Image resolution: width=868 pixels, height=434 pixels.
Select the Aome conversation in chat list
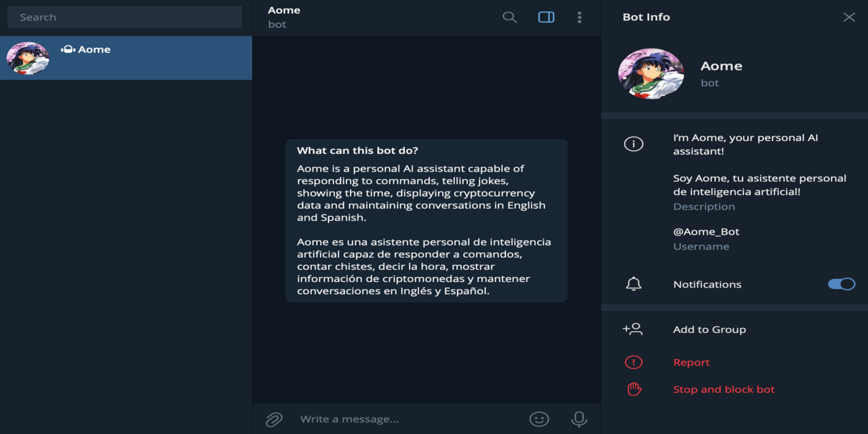coord(126,58)
